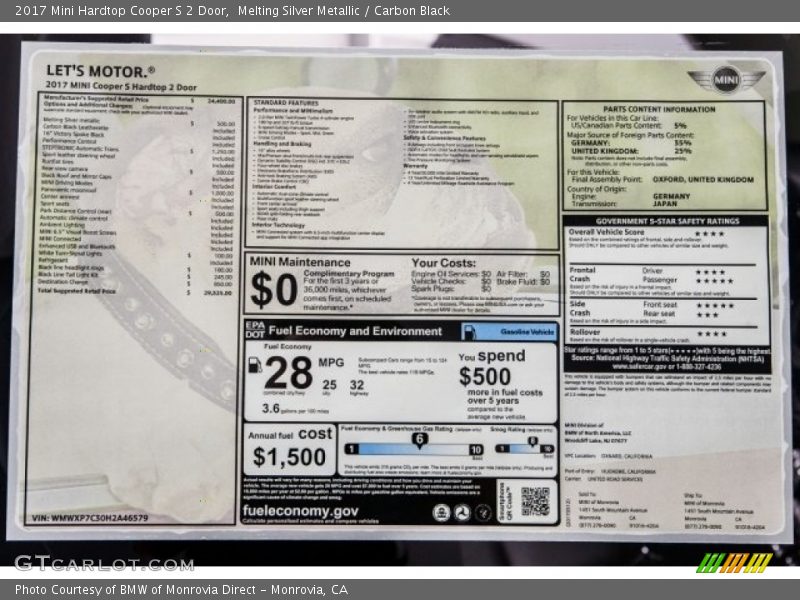Click the 'Frontal Crash' rating label
The height and width of the screenshot is (600, 800).
(582, 274)
